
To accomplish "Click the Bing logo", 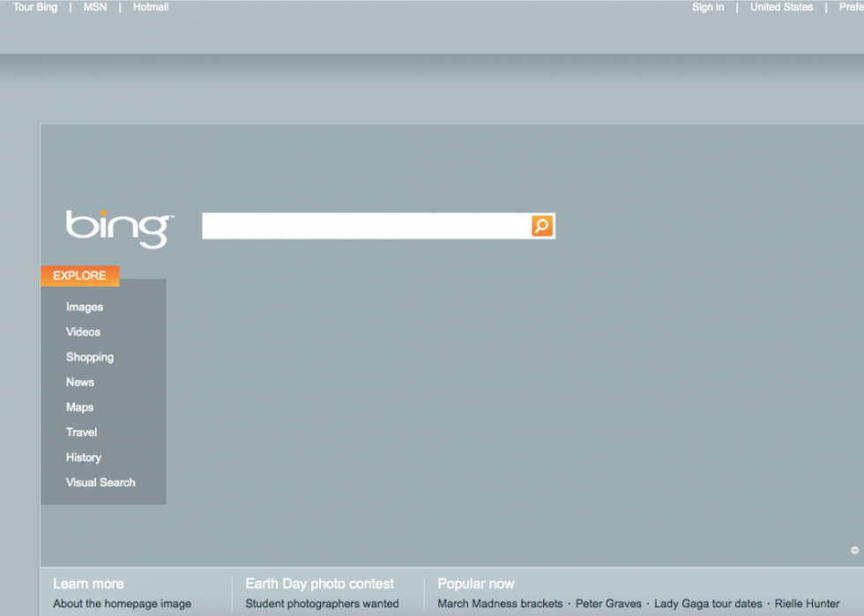I will [x=120, y=228].
